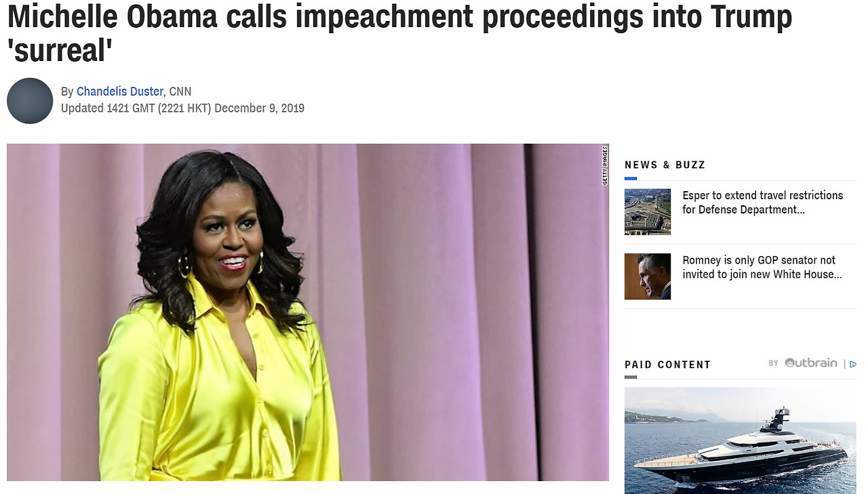Image resolution: width=868 pixels, height=494 pixels.
Task: Click the Getty Images vertical credit label
Action: tap(604, 165)
